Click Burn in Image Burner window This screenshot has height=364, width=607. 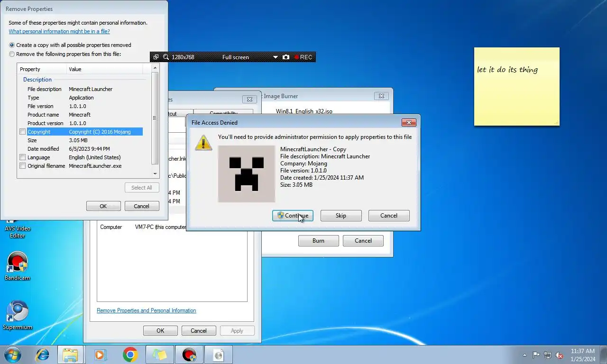click(x=318, y=241)
